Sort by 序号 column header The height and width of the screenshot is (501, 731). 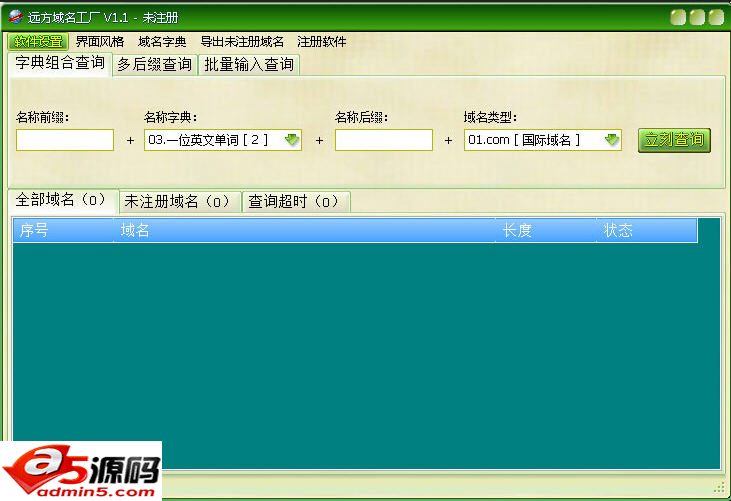pyautogui.click(x=63, y=230)
